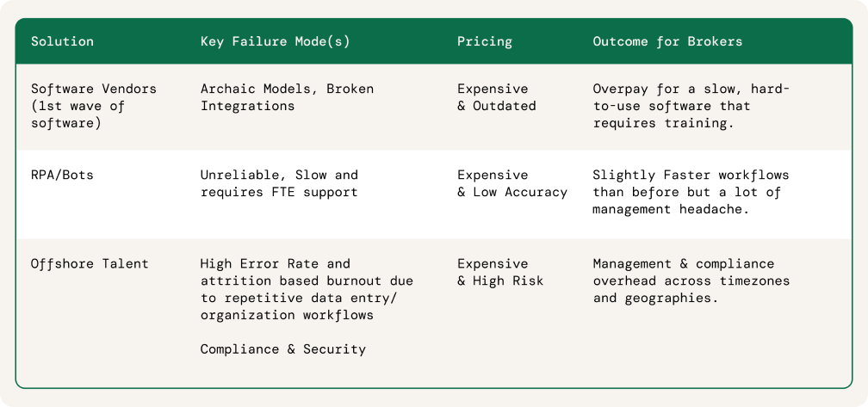Select the "& Low Accuracy" pricing text
This screenshot has height=407, width=868.
coord(512,192)
